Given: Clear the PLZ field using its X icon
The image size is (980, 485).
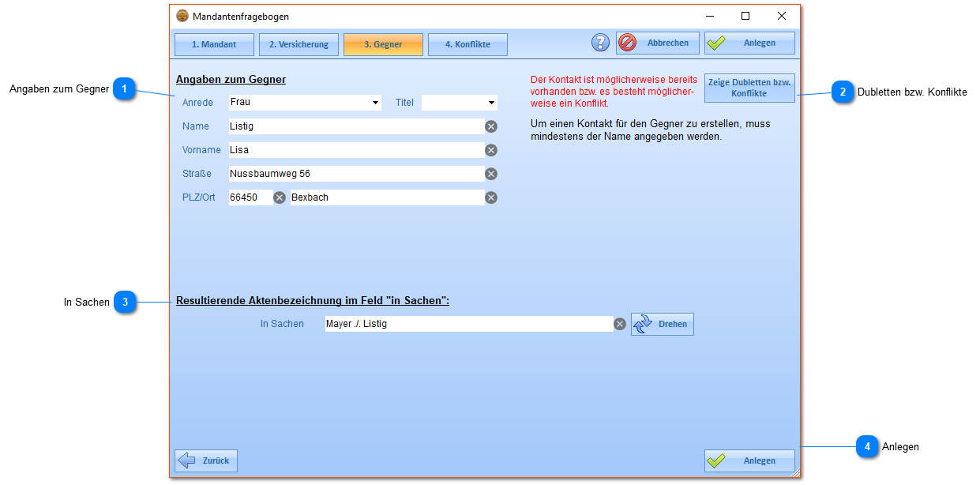Looking at the screenshot, I should [x=280, y=197].
